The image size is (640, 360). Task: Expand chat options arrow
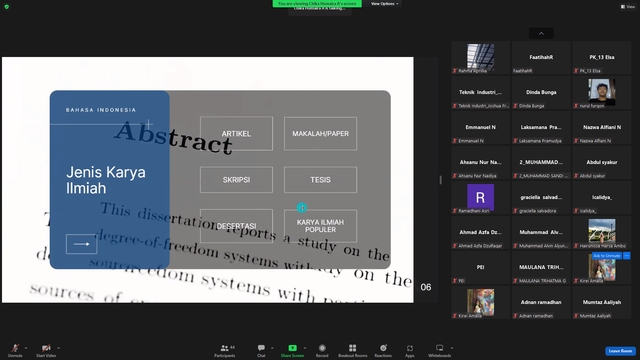click(272, 348)
